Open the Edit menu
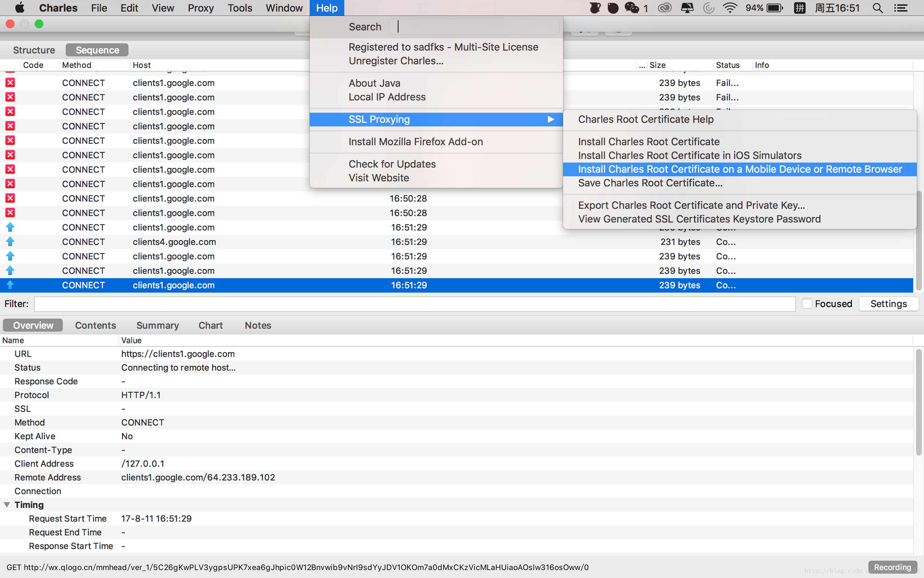Image resolution: width=924 pixels, height=578 pixels. pyautogui.click(x=129, y=8)
